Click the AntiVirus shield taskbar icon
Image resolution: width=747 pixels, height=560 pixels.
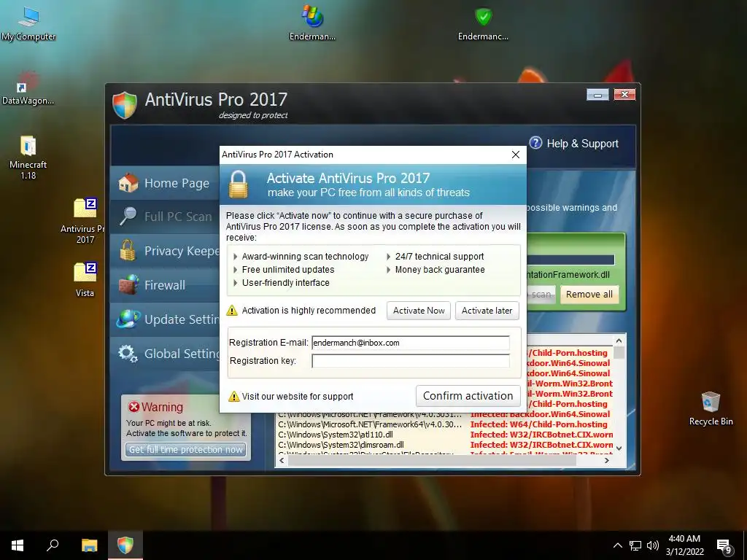[125, 545]
